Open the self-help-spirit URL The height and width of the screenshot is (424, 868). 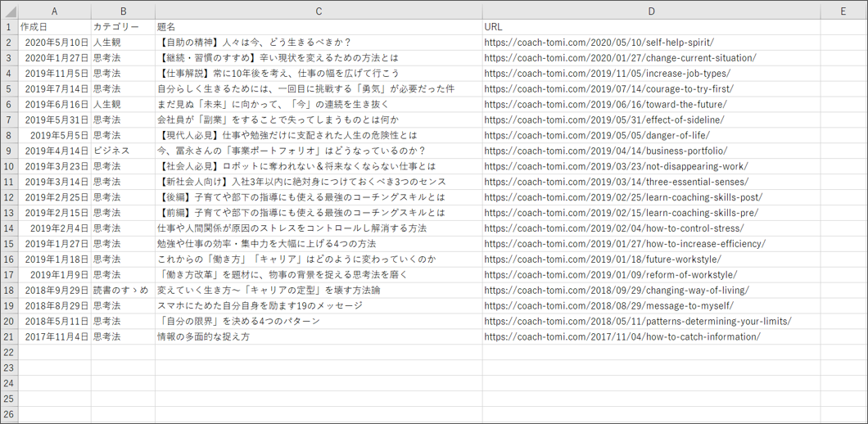tap(599, 43)
